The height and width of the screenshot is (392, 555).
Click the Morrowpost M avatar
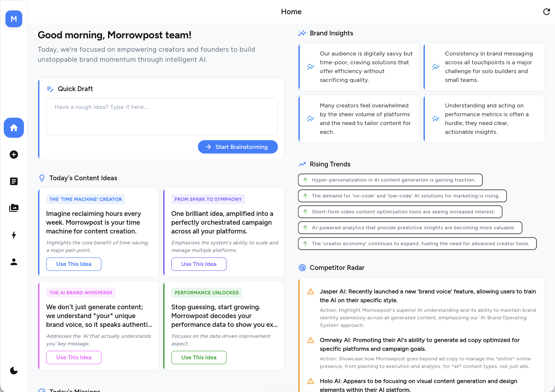coord(14,19)
